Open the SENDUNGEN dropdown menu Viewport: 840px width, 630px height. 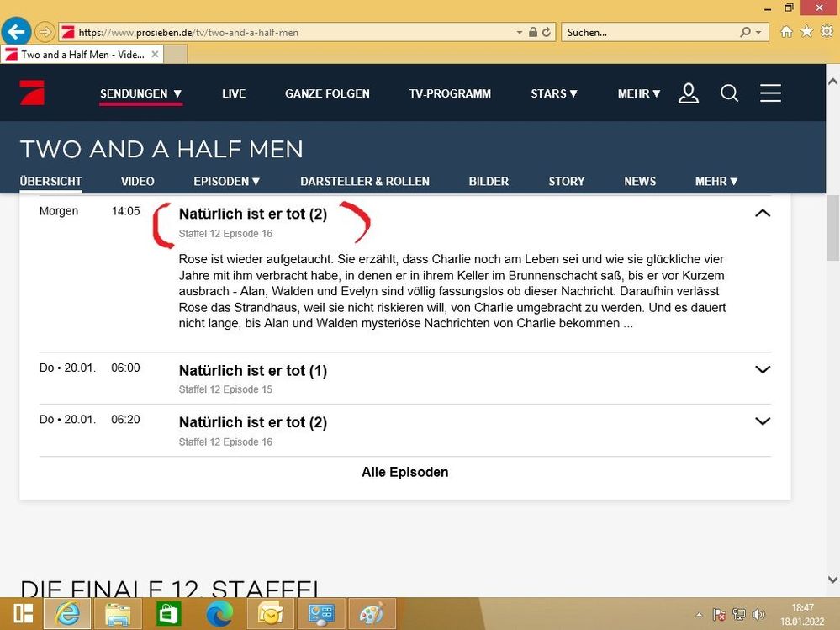point(141,93)
